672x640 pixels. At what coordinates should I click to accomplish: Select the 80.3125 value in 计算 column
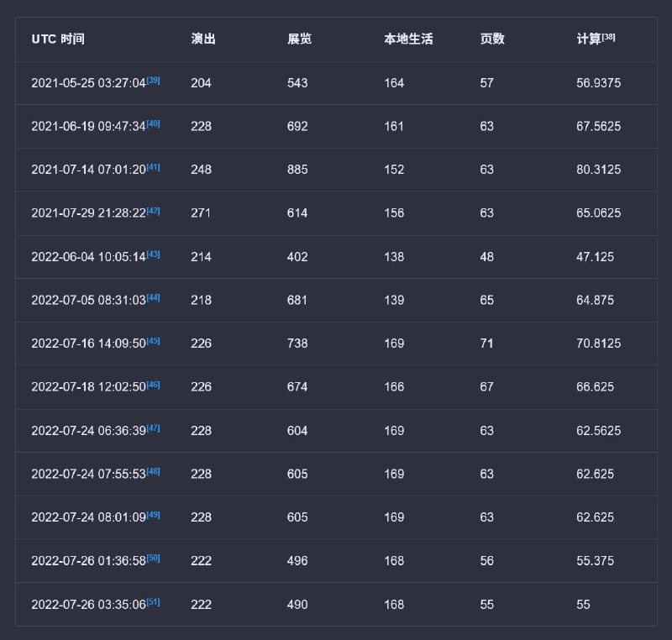click(599, 170)
